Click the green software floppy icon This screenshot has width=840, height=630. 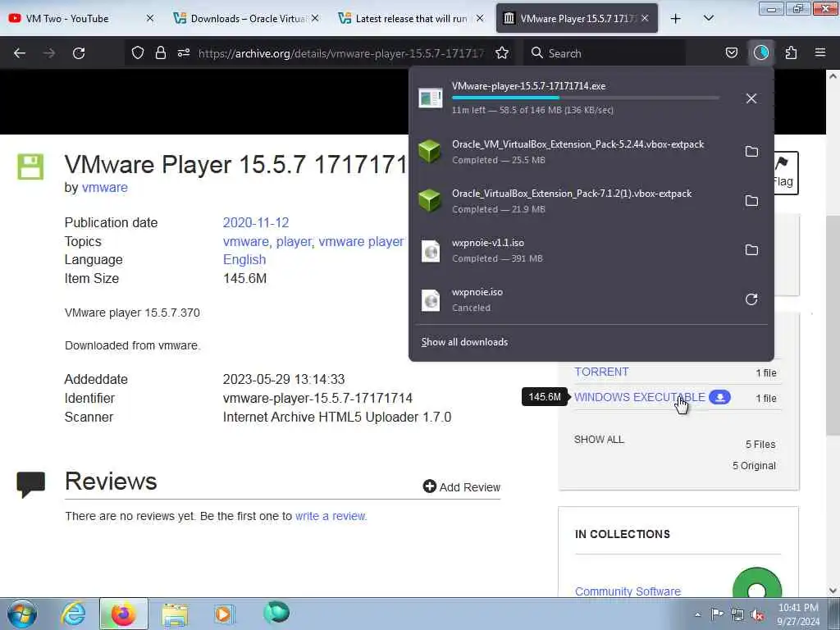click(x=30, y=167)
